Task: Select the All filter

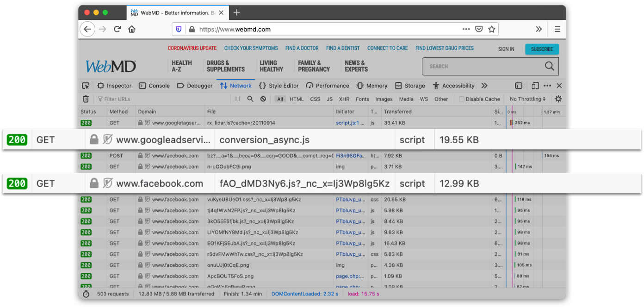Action: point(280,99)
